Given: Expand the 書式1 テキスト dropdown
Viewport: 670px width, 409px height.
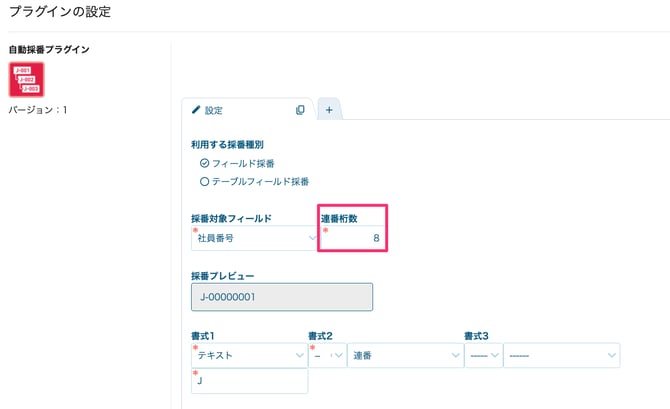Looking at the screenshot, I should 249,355.
